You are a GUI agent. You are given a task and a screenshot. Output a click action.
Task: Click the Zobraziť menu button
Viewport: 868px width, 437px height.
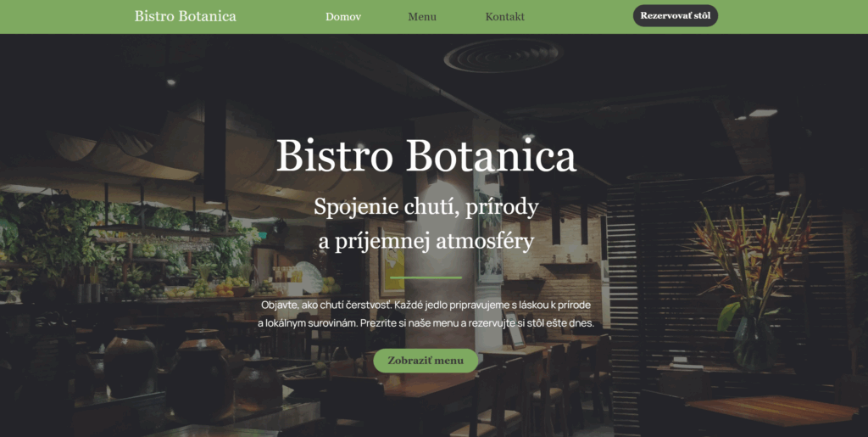(426, 361)
